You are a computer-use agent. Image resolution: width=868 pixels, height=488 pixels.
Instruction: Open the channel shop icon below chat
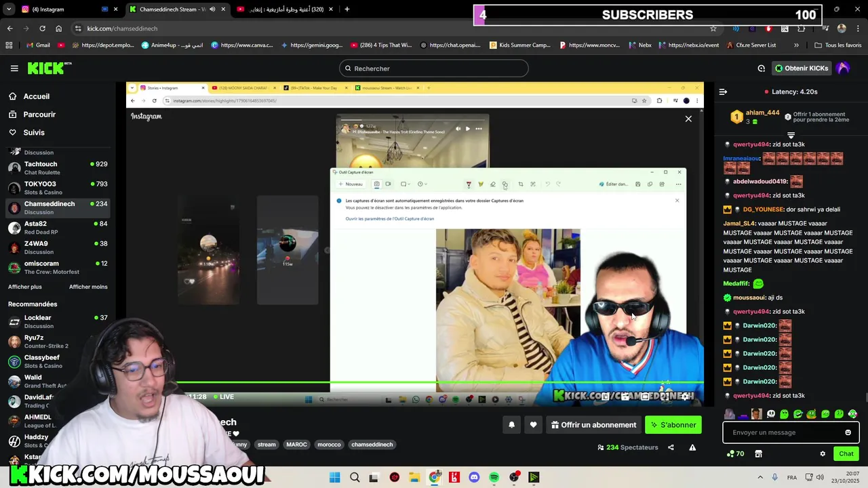pos(758,453)
